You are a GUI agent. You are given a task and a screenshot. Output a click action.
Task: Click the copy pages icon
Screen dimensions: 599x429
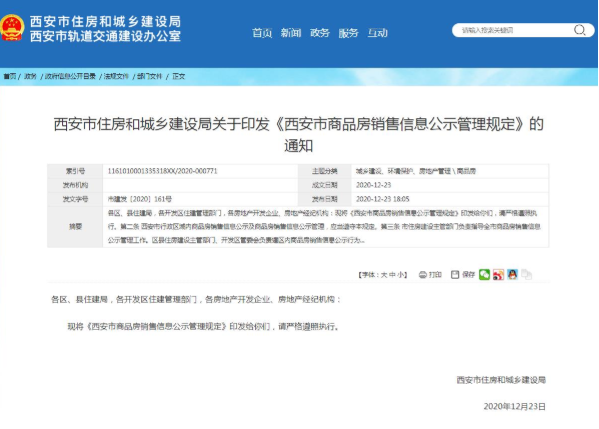pyautogui.click(x=526, y=274)
